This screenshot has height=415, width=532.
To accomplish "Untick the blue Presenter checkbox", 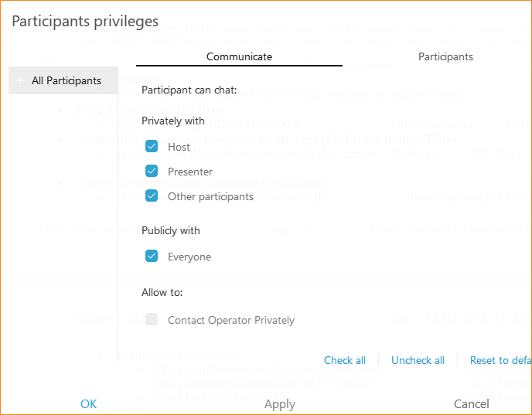I will coord(152,171).
